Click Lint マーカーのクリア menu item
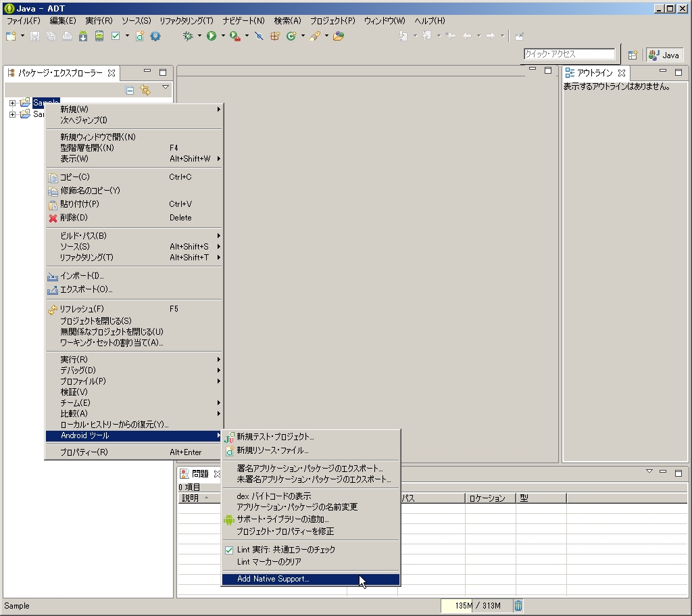Image resolution: width=692 pixels, height=616 pixels. coord(311,562)
